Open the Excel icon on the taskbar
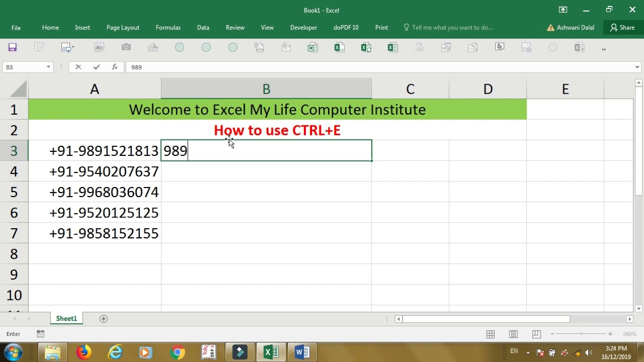 pyautogui.click(x=271, y=352)
